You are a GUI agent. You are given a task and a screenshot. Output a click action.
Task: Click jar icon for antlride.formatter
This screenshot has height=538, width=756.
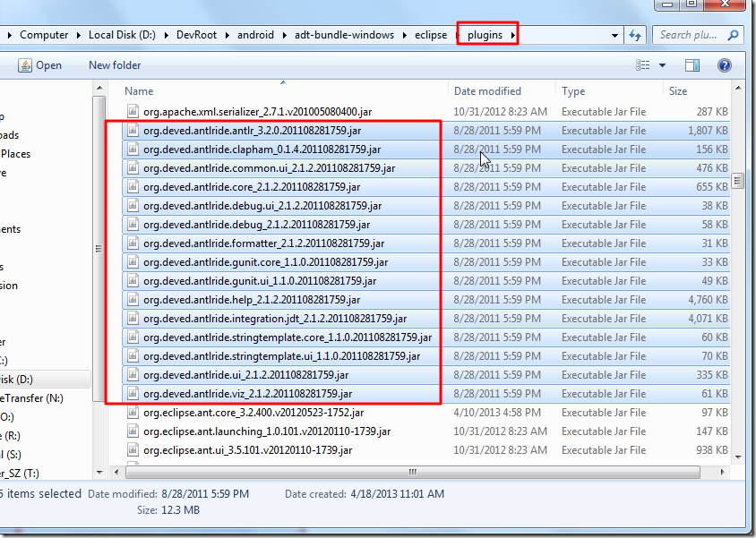133,243
